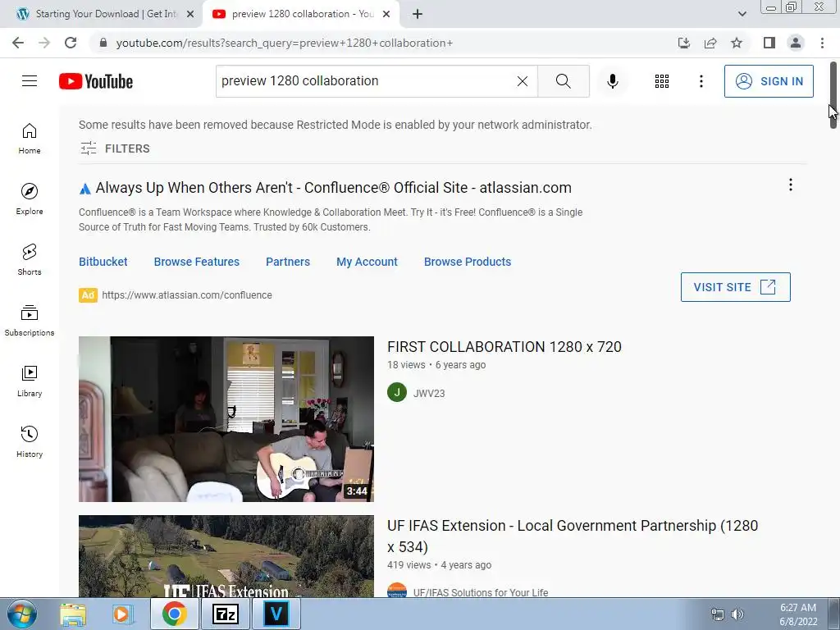The image size is (840, 630).
Task: Open the Chrome profile avatar
Action: [x=796, y=43]
